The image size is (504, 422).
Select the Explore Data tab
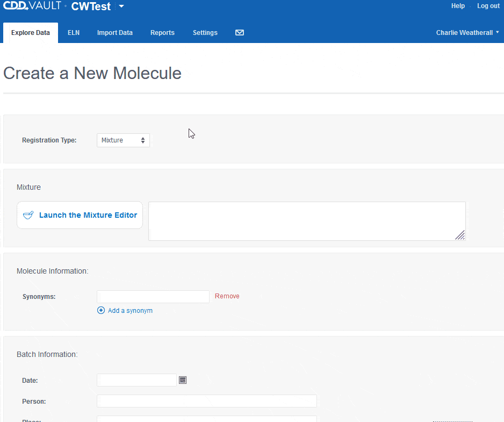tap(31, 33)
